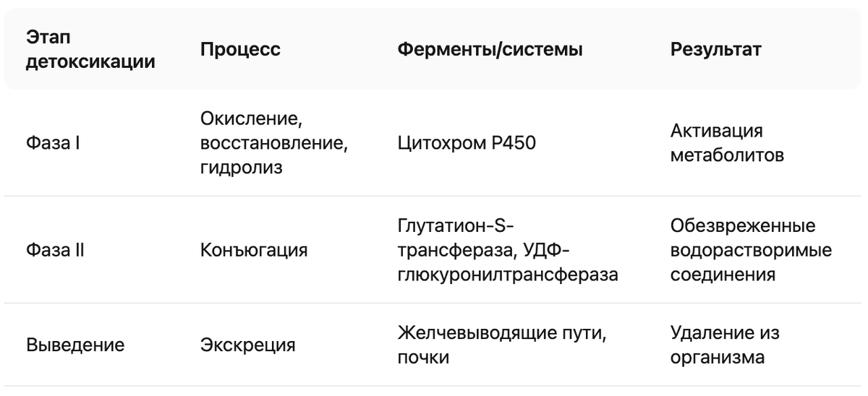The height and width of the screenshot is (396, 868).
Task: Click the word 'почки' in the excretion row
Action: click(x=424, y=357)
